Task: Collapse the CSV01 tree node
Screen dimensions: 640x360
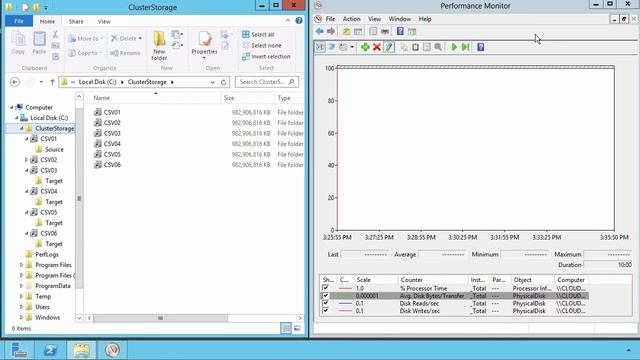Action: tap(27, 139)
